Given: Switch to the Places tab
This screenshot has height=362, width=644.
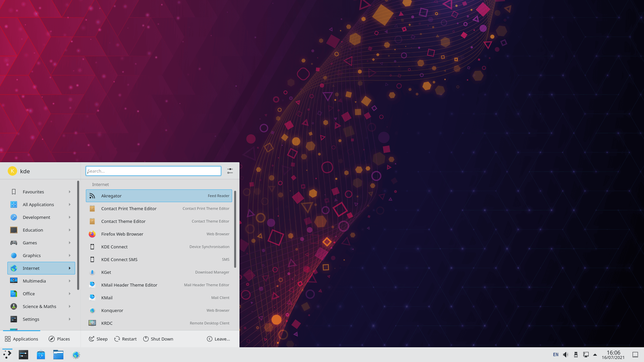Looking at the screenshot, I should coord(59,339).
